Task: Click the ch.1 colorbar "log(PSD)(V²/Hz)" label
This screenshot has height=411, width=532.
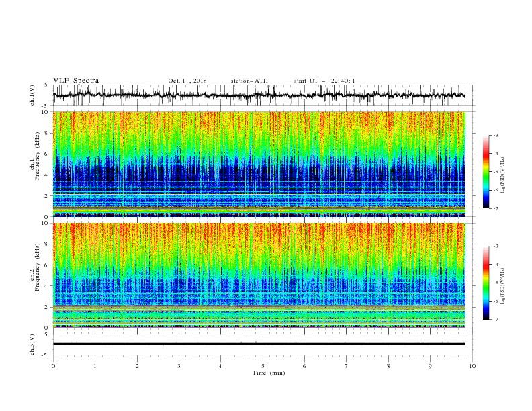Action: [502, 175]
